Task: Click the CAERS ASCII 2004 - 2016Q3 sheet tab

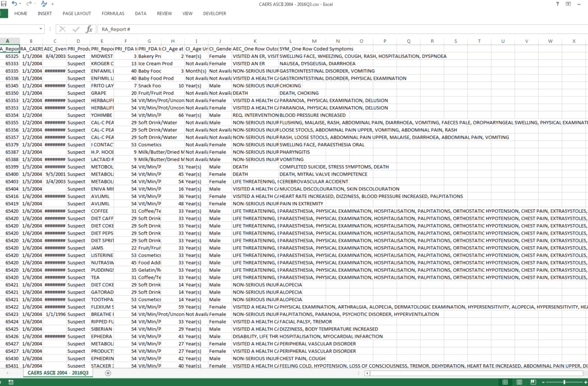Action: (x=58, y=373)
